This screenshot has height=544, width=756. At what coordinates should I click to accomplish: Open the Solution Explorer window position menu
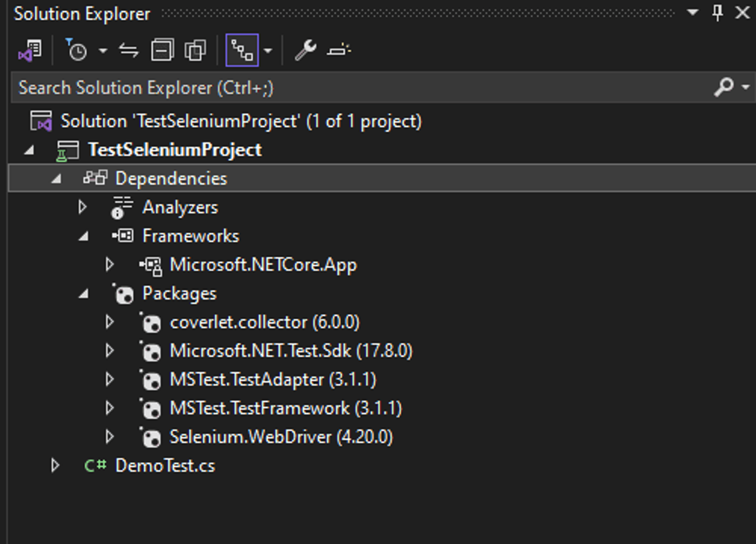693,12
